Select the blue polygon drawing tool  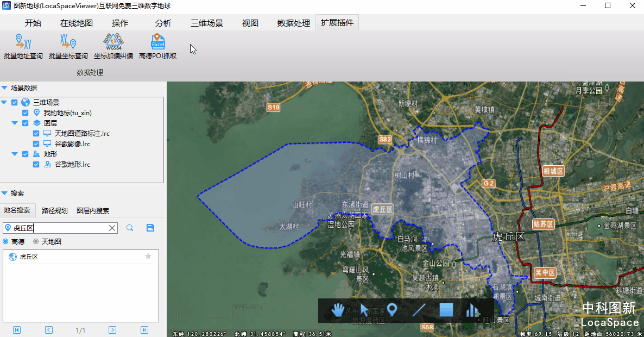coord(446,310)
